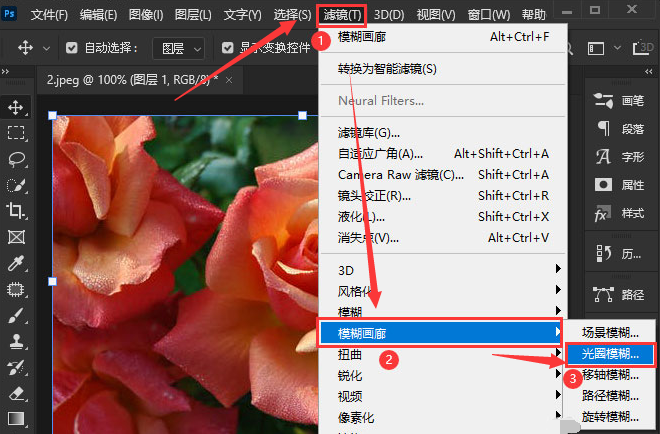
Task: Select the Quick Selection tool
Action: [x=16, y=185]
